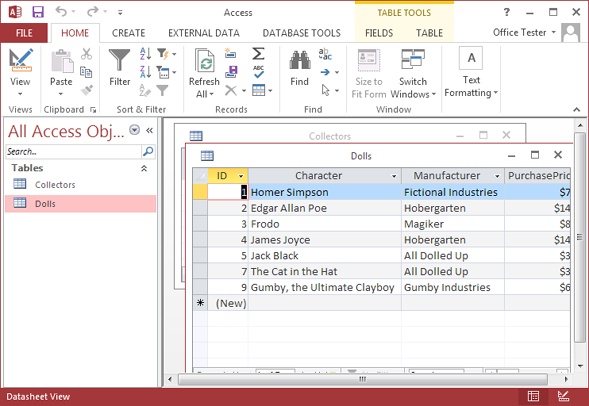
Task: Switch to DATABASE TOOLS tab
Action: 301,33
